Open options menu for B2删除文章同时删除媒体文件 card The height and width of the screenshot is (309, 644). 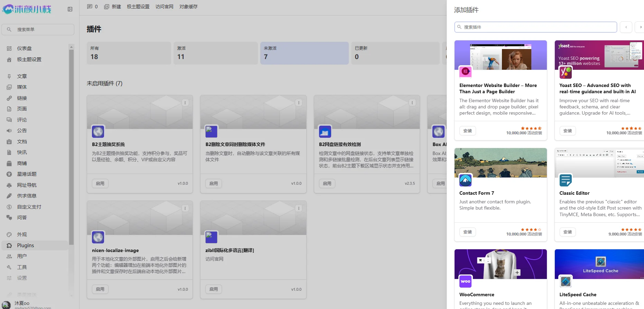click(x=299, y=103)
